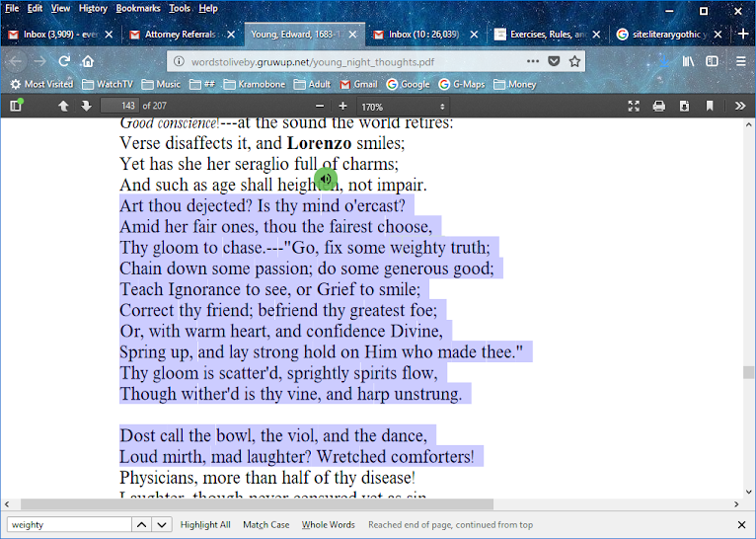Switch to site:literarygothic Google tab

click(x=669, y=35)
